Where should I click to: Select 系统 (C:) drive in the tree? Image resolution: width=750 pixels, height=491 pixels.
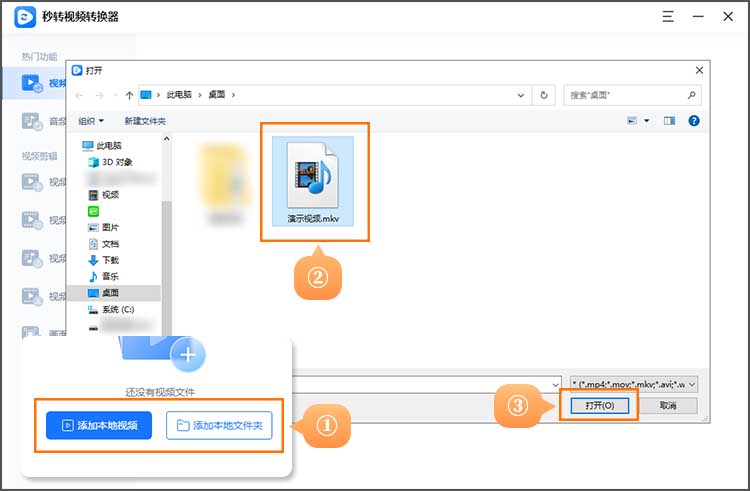tap(111, 309)
